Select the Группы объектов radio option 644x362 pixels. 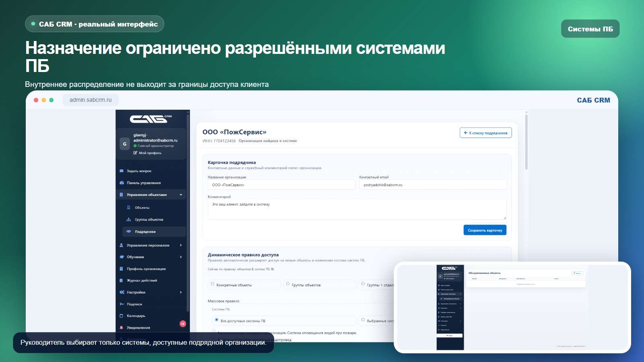(288, 284)
